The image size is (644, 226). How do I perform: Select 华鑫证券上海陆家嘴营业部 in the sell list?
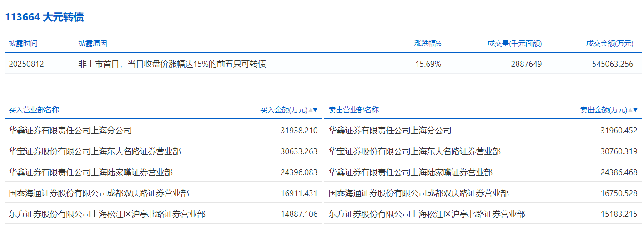411,172
